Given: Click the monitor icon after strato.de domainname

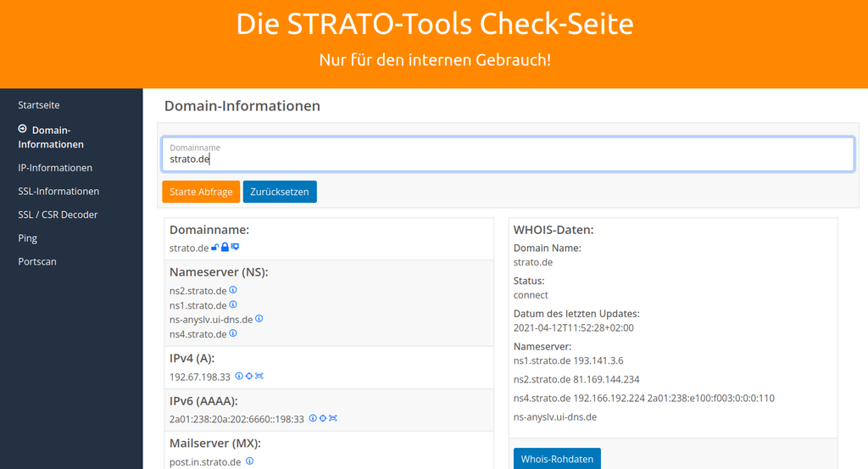Looking at the screenshot, I should tap(235, 247).
